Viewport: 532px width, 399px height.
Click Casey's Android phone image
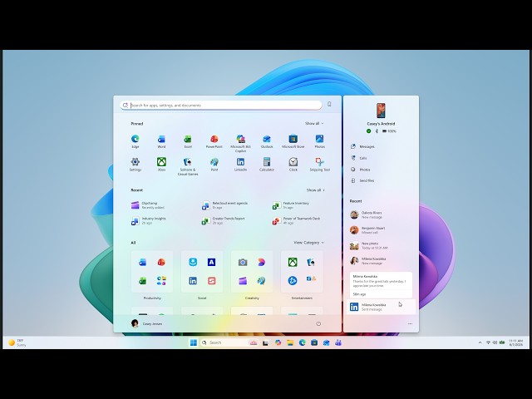click(x=381, y=111)
